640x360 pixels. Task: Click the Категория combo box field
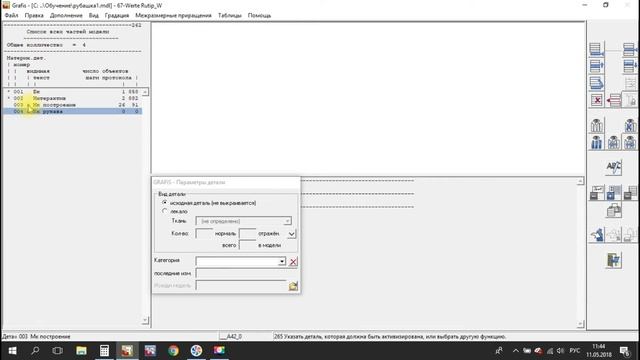point(240,261)
